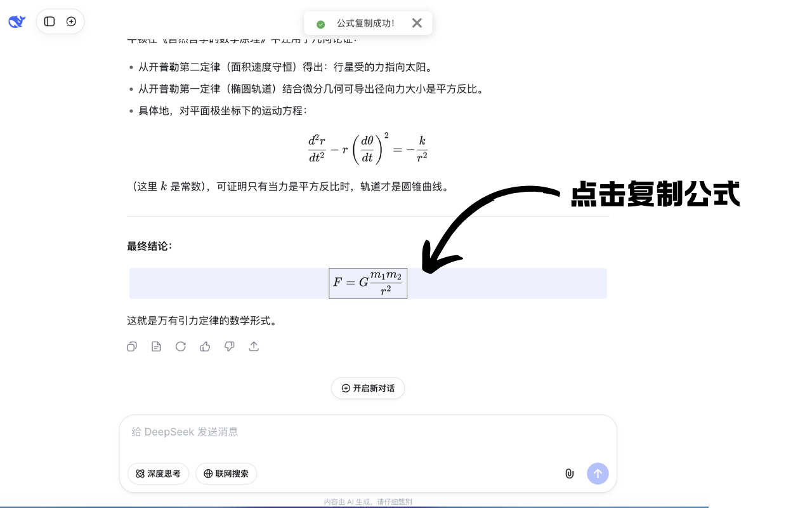
Task: Enable 深度思考 mode
Action: coord(158,474)
